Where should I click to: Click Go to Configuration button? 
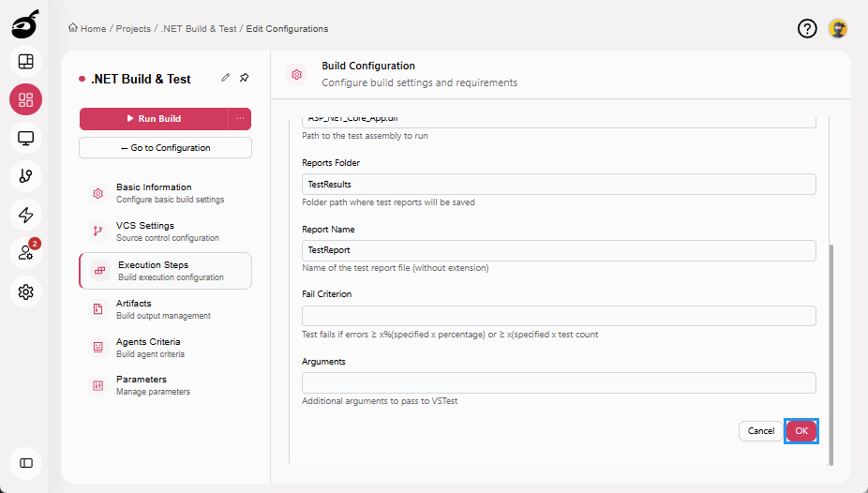166,148
